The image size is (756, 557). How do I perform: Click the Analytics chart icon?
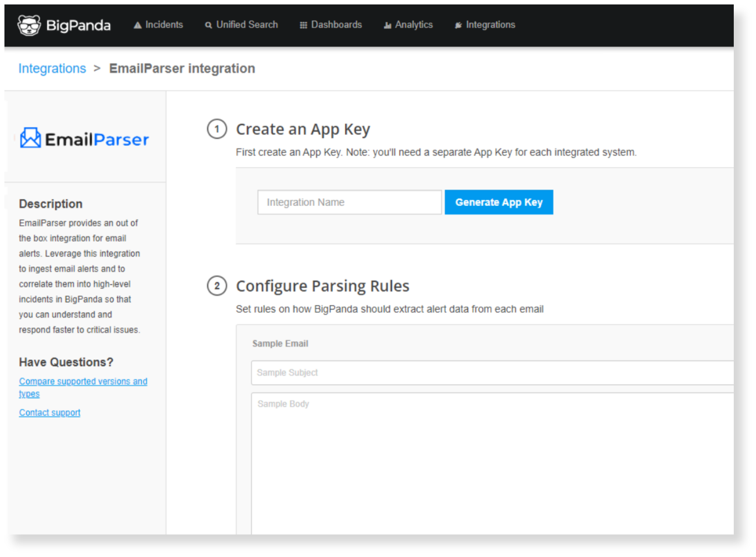coord(387,25)
